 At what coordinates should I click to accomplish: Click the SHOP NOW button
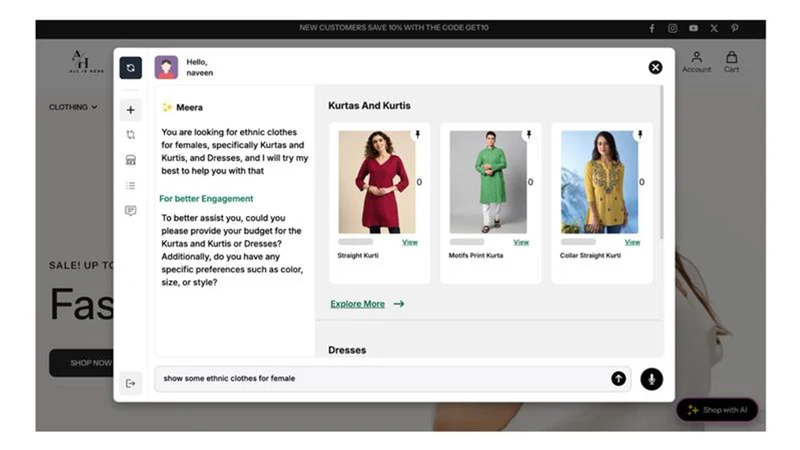(x=82, y=363)
